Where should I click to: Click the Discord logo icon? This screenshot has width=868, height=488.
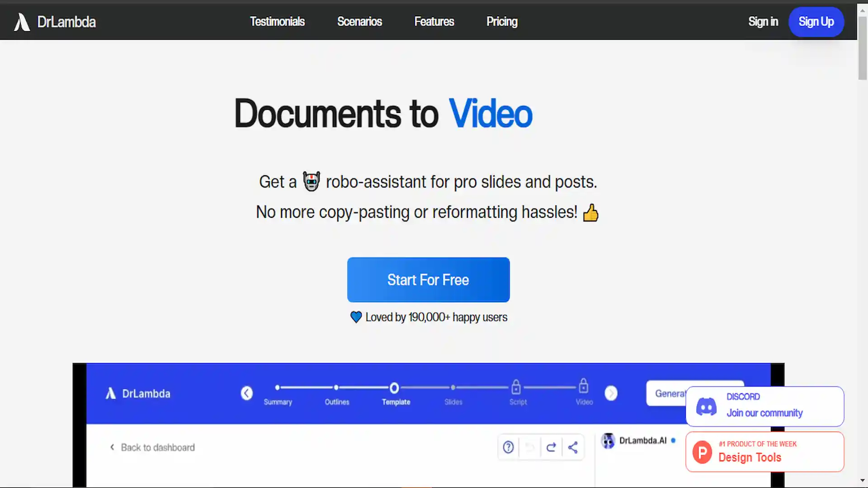click(x=706, y=407)
